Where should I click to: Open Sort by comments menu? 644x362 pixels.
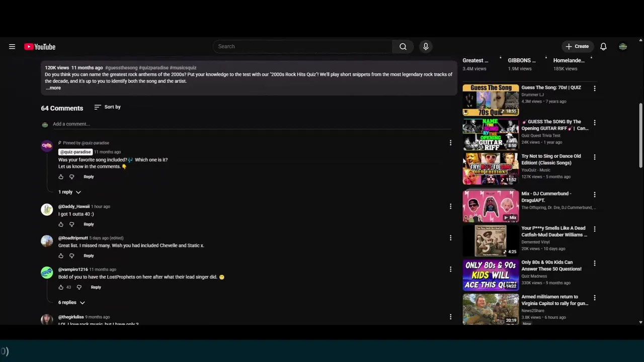[108, 107]
